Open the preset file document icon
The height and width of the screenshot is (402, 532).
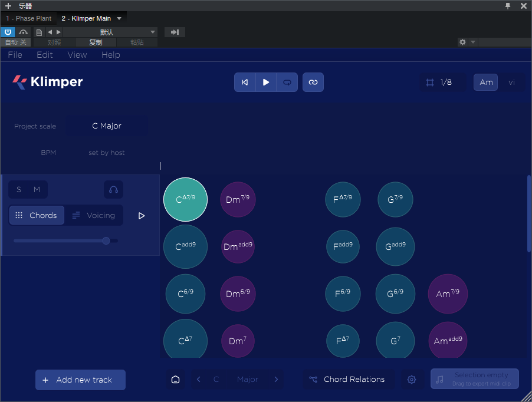[39, 32]
